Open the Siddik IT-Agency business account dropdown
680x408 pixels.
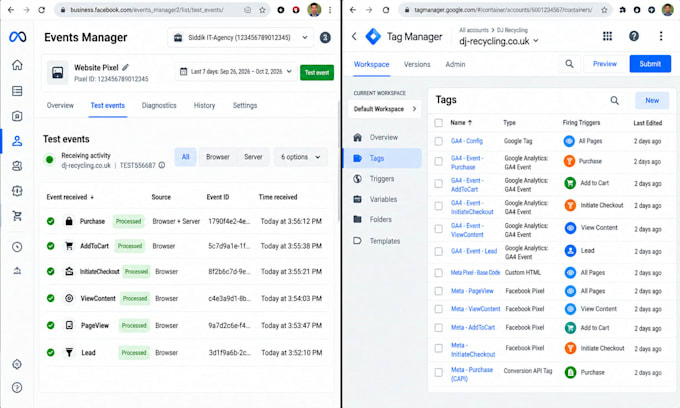[x=241, y=38]
